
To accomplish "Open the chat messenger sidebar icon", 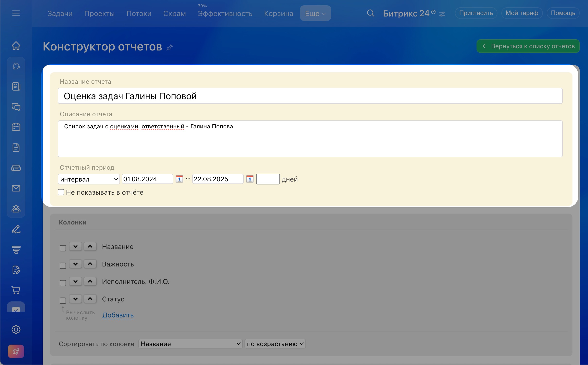I will point(16,107).
